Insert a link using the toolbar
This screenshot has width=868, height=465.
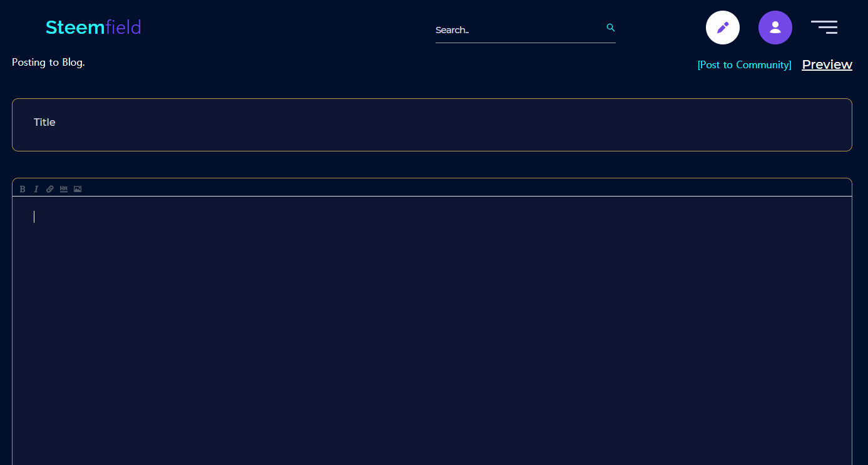click(50, 189)
